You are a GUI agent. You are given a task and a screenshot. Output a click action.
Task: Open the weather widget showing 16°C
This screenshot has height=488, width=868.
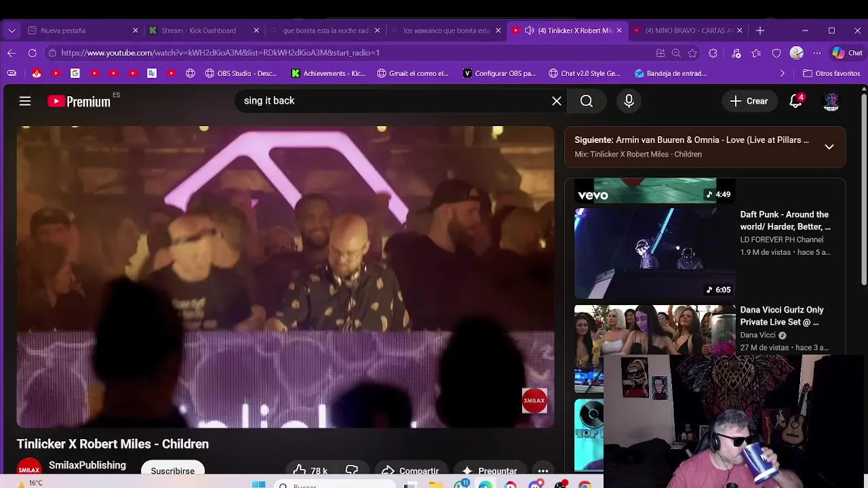31,483
